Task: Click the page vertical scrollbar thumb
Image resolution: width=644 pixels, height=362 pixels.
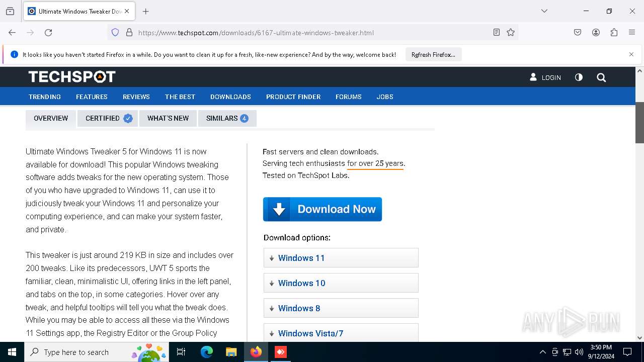Action: pos(639,123)
